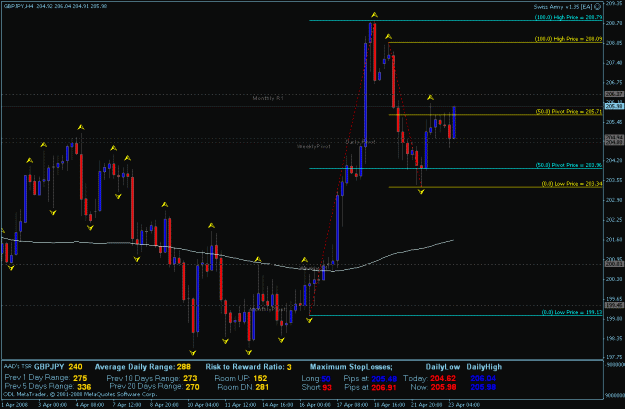Click the 'Maximum StopLosses;' heading
The image size is (625, 409).
[351, 367]
